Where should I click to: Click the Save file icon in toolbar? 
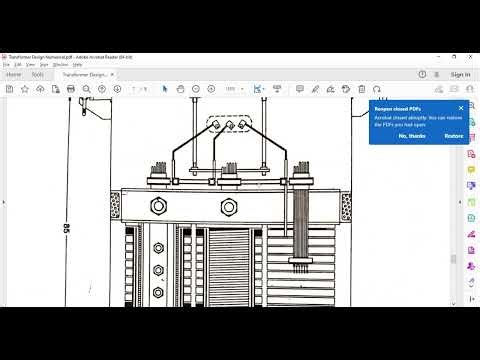click(x=10, y=89)
